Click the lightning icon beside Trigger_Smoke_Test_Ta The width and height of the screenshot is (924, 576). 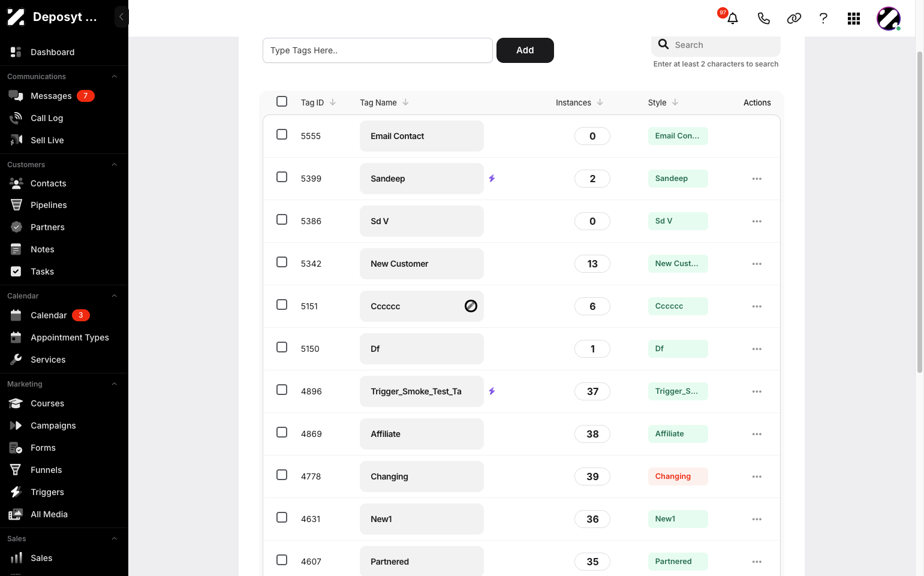[x=492, y=391]
